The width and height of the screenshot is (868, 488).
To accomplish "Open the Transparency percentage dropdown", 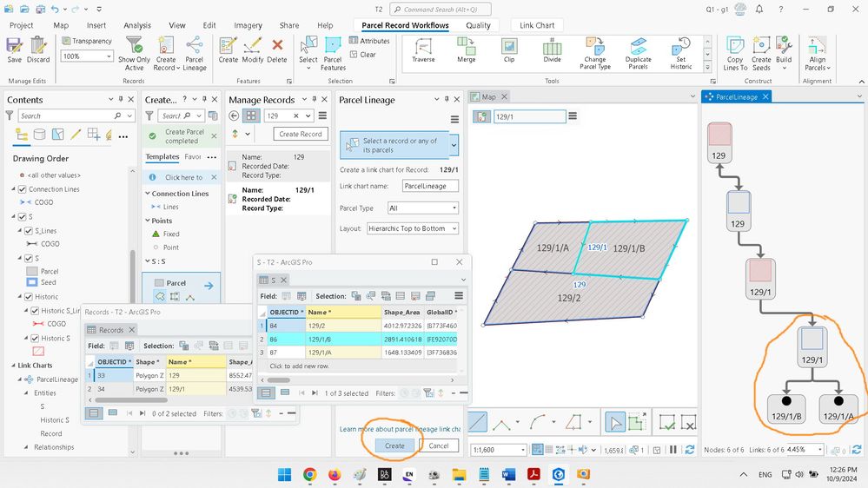I will pos(109,56).
